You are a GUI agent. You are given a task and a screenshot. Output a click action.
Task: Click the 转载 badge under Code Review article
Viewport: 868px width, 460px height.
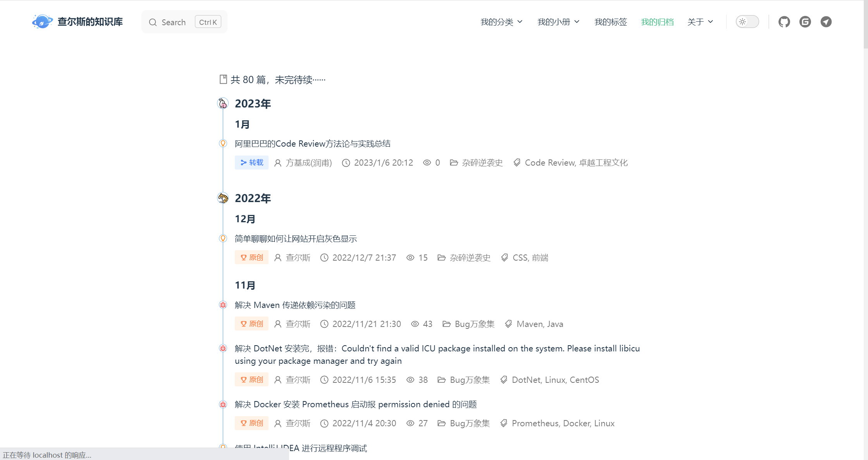[251, 163]
